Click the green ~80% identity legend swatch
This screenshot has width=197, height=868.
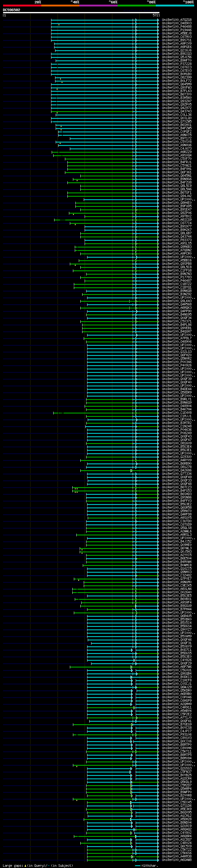tap(137, 6)
